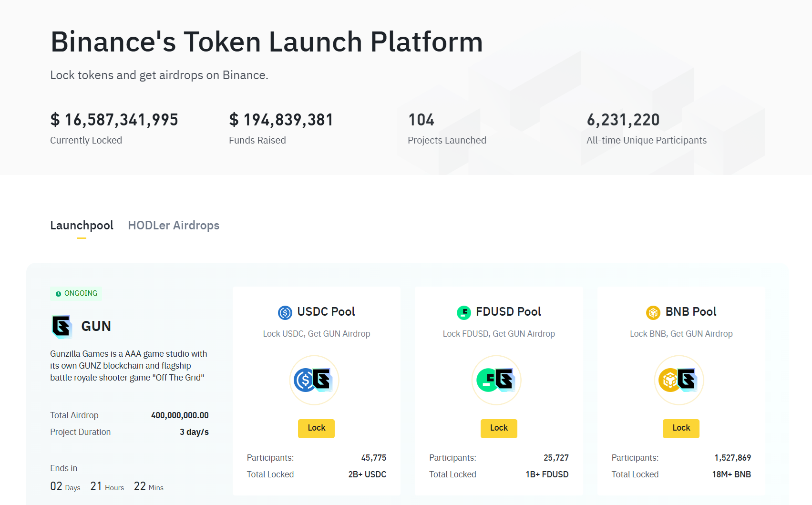
Task: Click the 'Lock tokens and get airdrops on Binance.' subtitle
Action: click(159, 75)
